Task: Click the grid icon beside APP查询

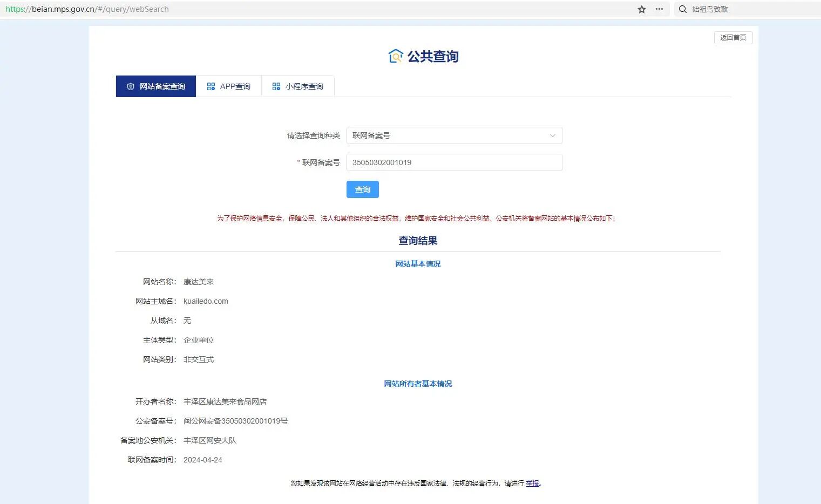Action: [x=211, y=86]
